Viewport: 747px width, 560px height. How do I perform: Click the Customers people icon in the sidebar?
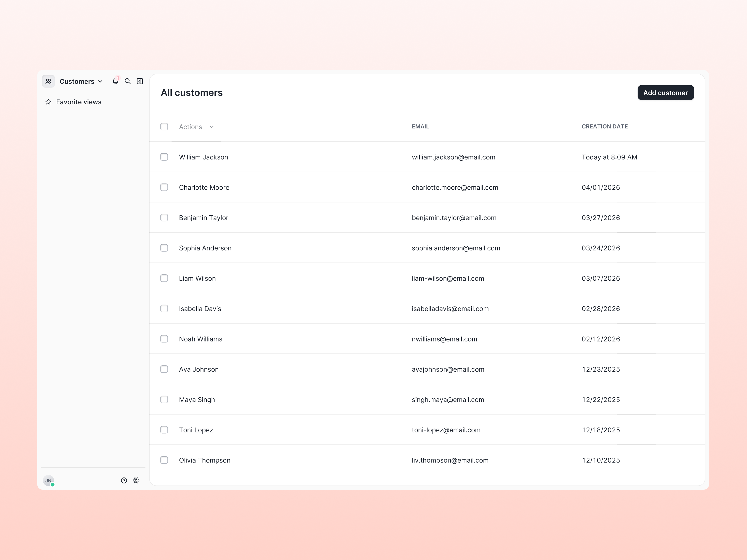(x=48, y=81)
